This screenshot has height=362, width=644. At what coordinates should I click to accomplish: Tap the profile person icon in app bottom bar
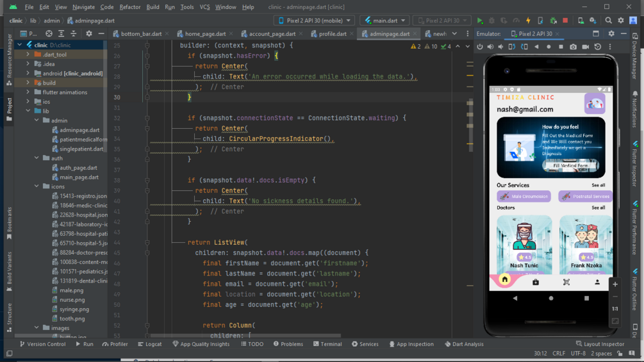coord(597,283)
